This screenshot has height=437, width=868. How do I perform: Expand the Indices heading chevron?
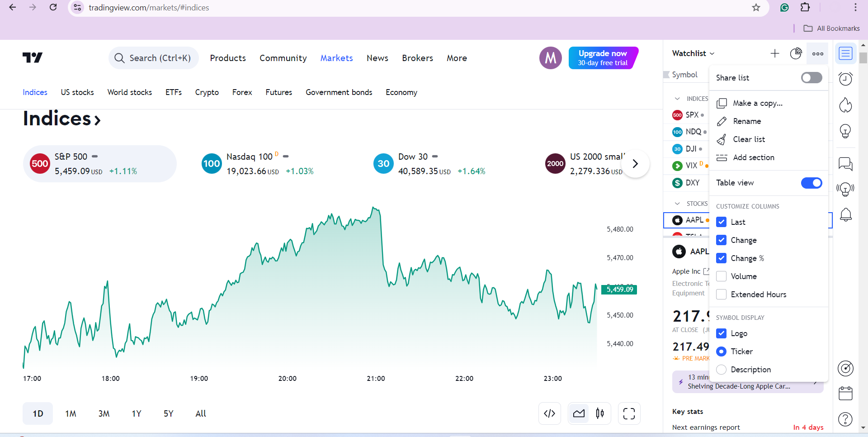[97, 120]
